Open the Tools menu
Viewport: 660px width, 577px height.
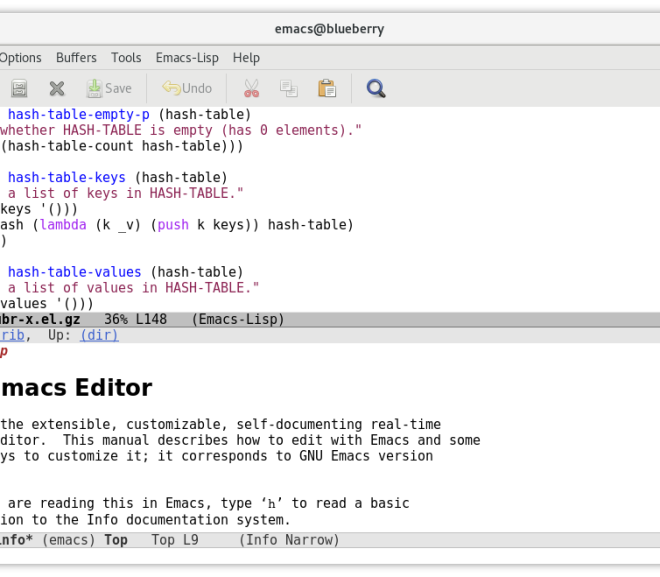point(126,58)
